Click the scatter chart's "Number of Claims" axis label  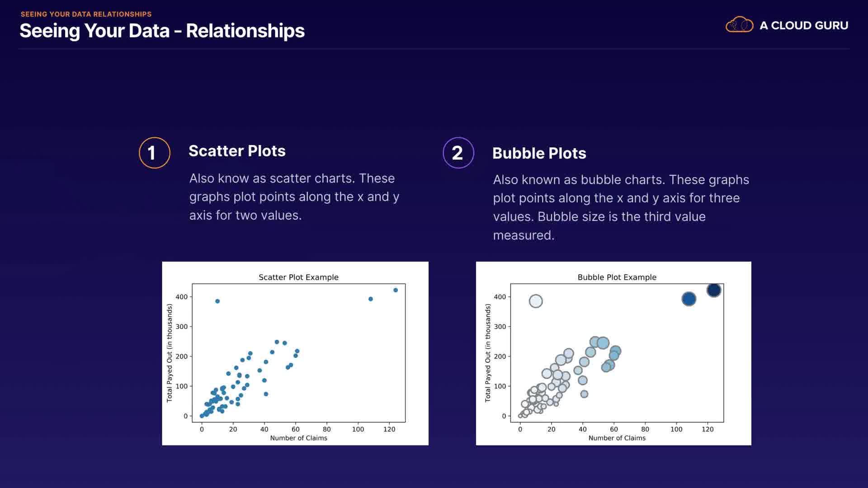(x=298, y=438)
